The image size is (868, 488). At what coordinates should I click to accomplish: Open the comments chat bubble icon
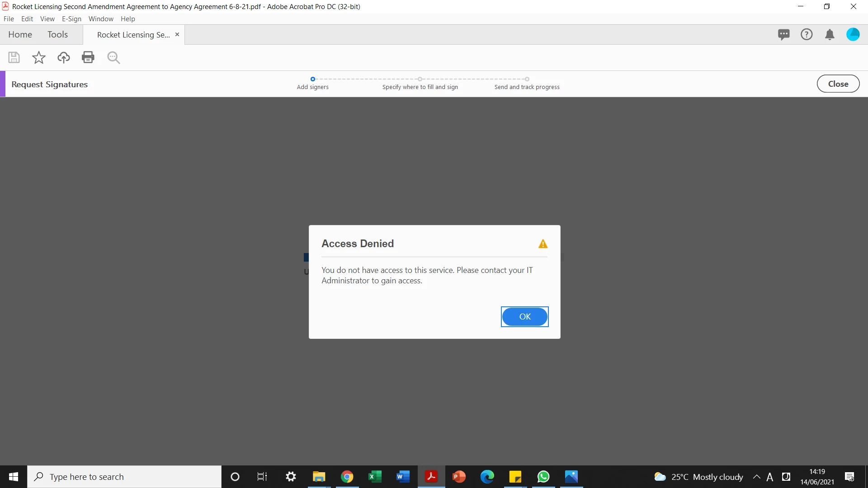click(783, 34)
